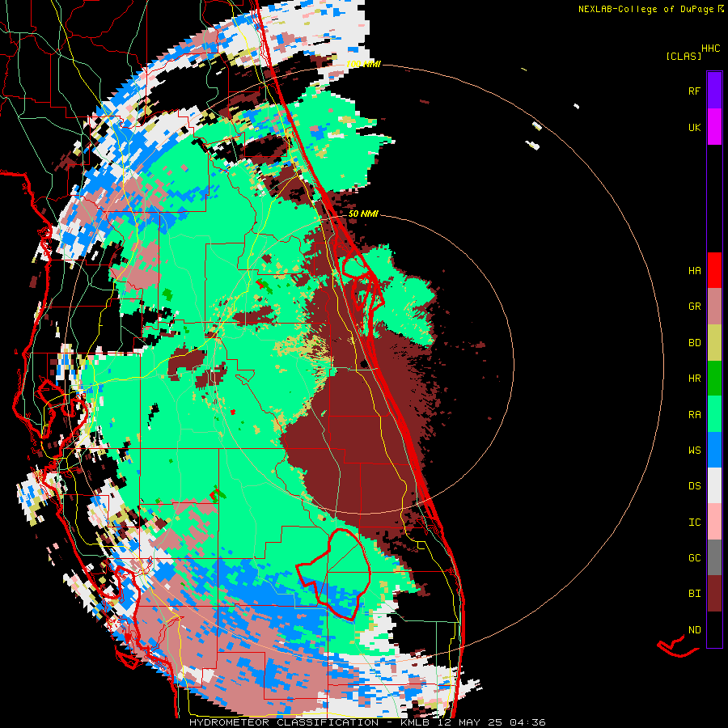The image size is (728, 728).
Task: Click the RA bright green legend swatch
Action: click(714, 414)
